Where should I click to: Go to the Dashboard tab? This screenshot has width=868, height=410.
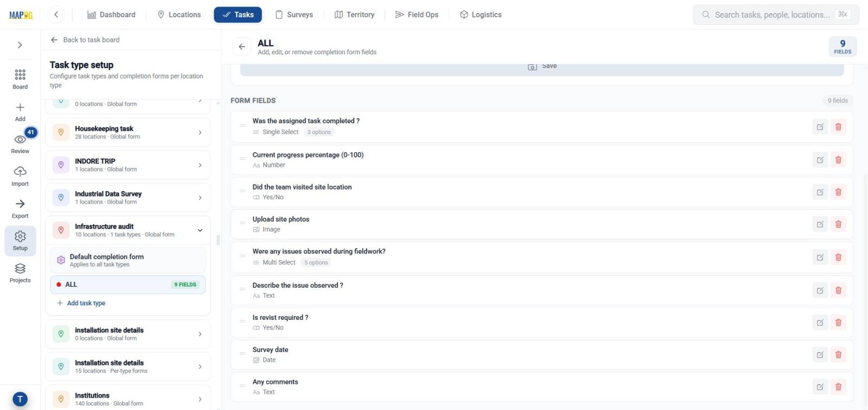(111, 15)
